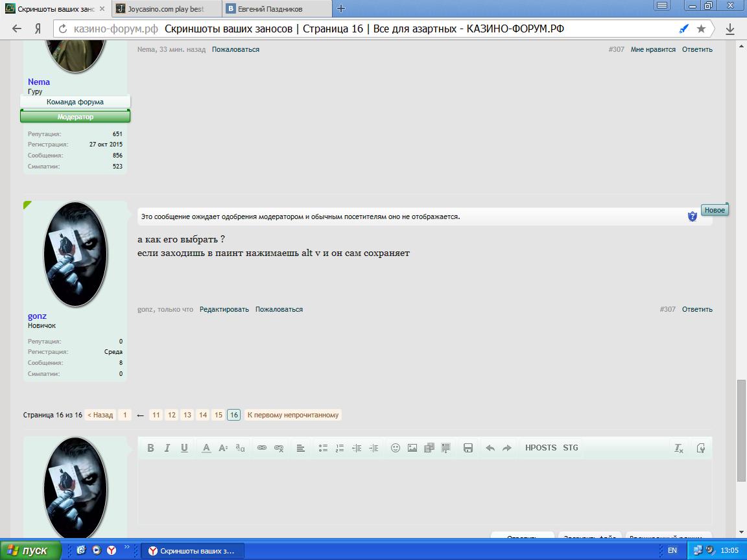Viewport: 747px width, 560px height.
Task: Open the insert quote/code menu
Action: click(446, 448)
